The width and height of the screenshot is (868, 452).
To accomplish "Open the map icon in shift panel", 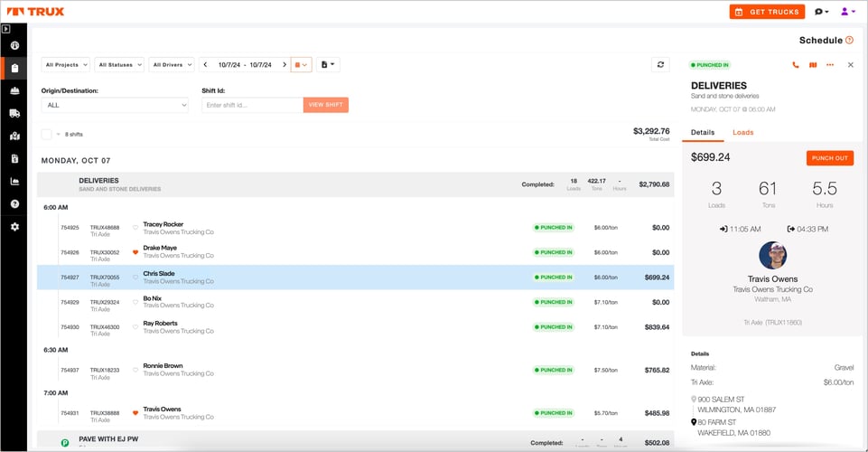I will pos(813,65).
